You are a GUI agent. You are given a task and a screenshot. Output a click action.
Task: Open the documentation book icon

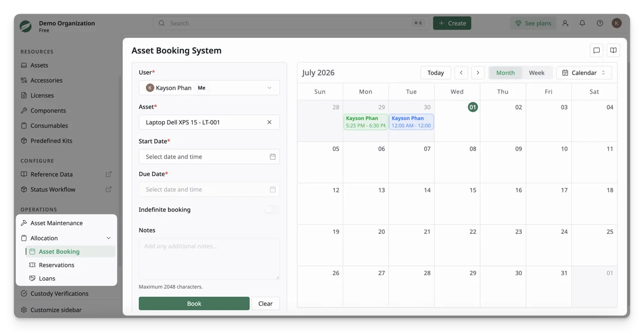pos(613,50)
